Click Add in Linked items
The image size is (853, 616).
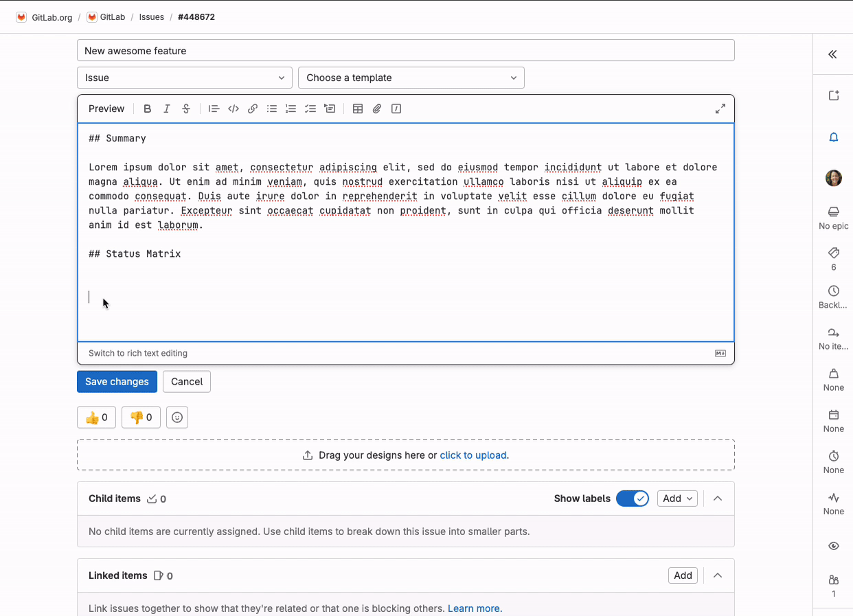point(683,575)
